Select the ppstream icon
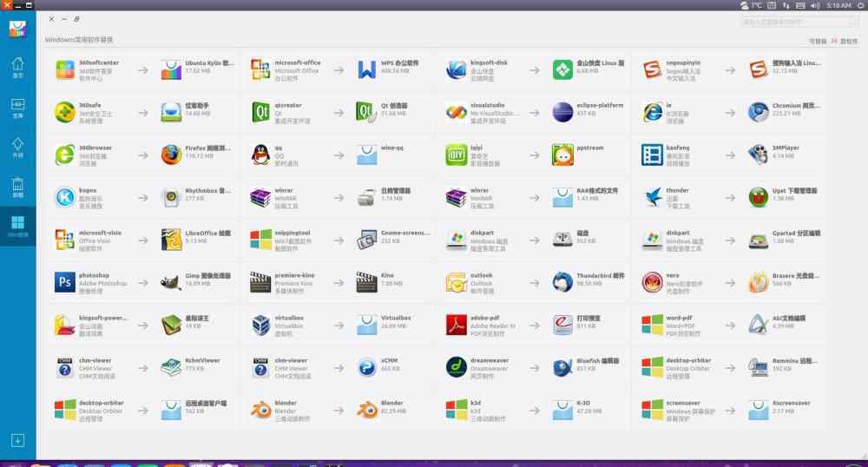This screenshot has height=467, width=868. click(x=562, y=155)
